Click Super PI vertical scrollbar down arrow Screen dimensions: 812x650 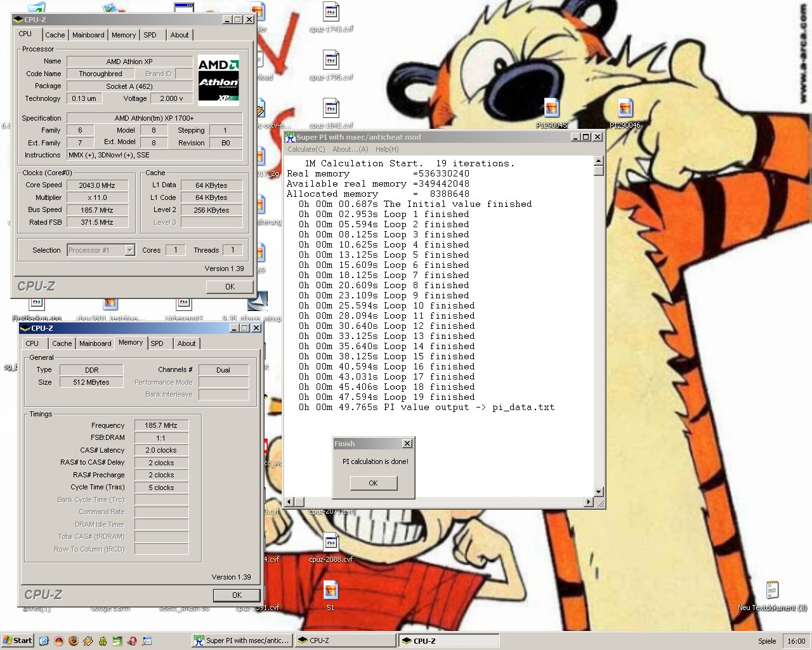click(598, 492)
